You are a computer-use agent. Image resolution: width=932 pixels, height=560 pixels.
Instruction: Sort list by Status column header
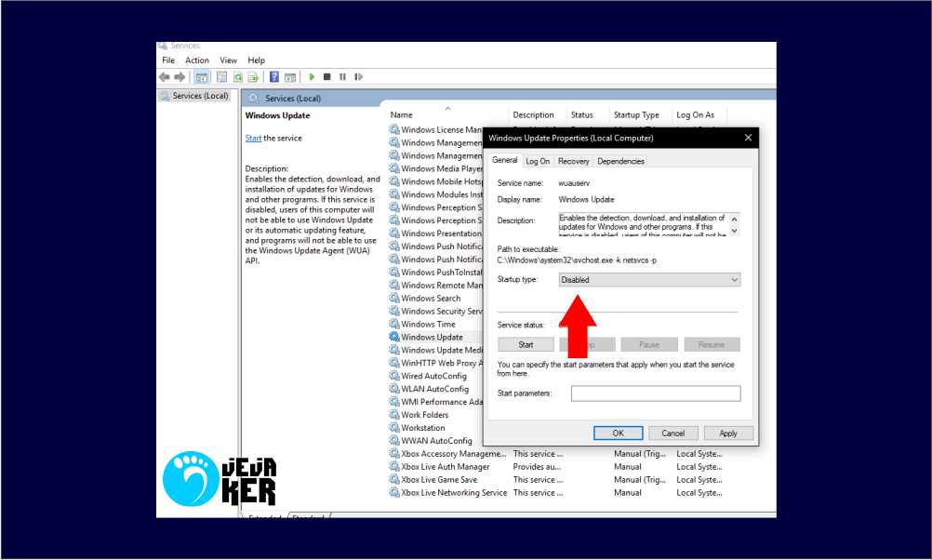(582, 114)
